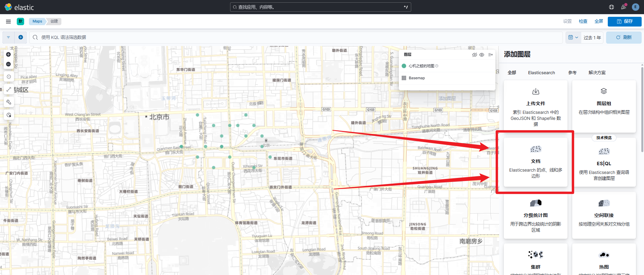
Task: Click the green space avatar icon
Action: tap(20, 21)
